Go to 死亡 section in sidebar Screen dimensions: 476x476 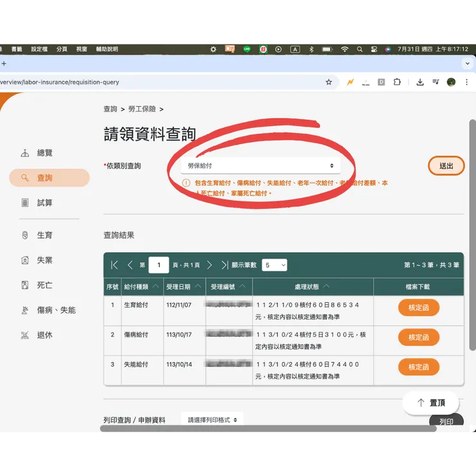tap(37, 285)
